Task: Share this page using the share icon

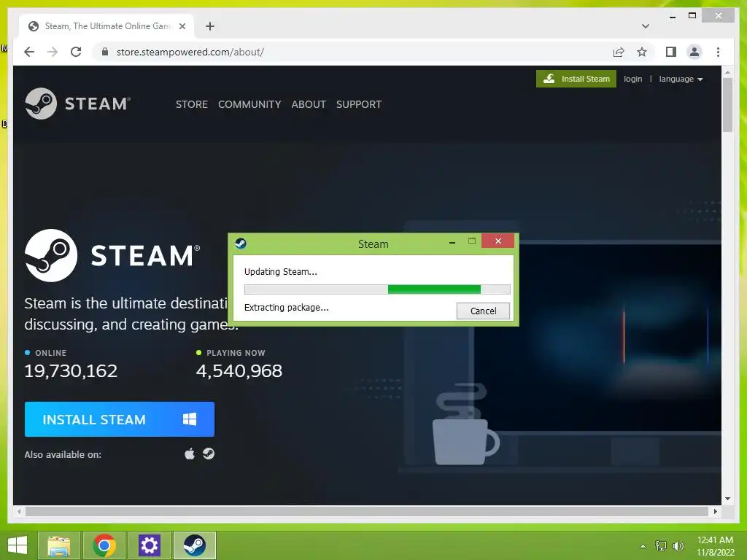Action: pyautogui.click(x=619, y=52)
